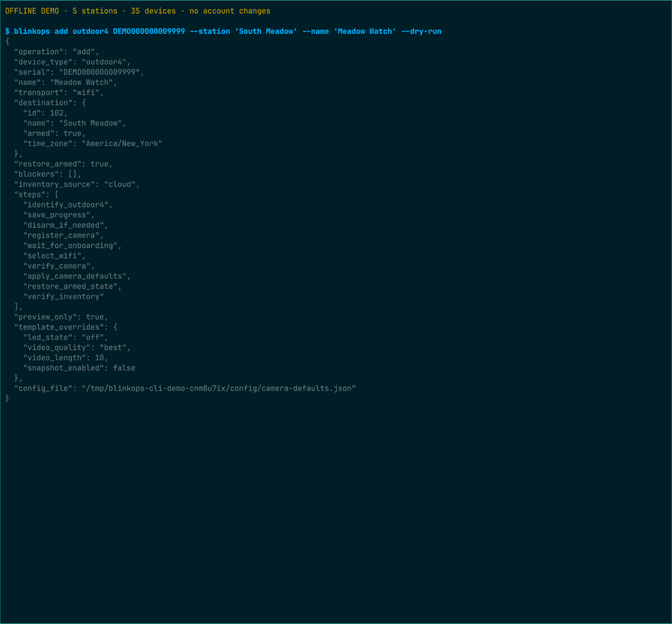
Task: Click the OFFLINE DEMO header line
Action: point(138,11)
